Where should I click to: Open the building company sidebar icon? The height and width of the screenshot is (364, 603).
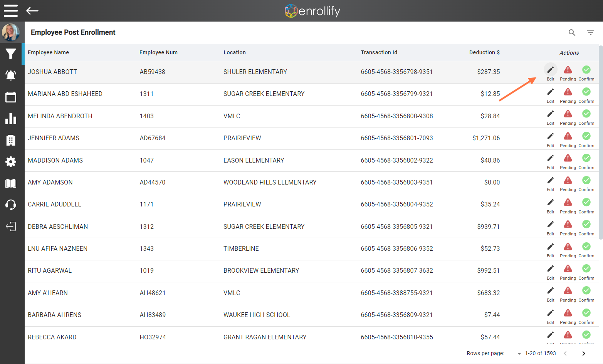(11, 140)
